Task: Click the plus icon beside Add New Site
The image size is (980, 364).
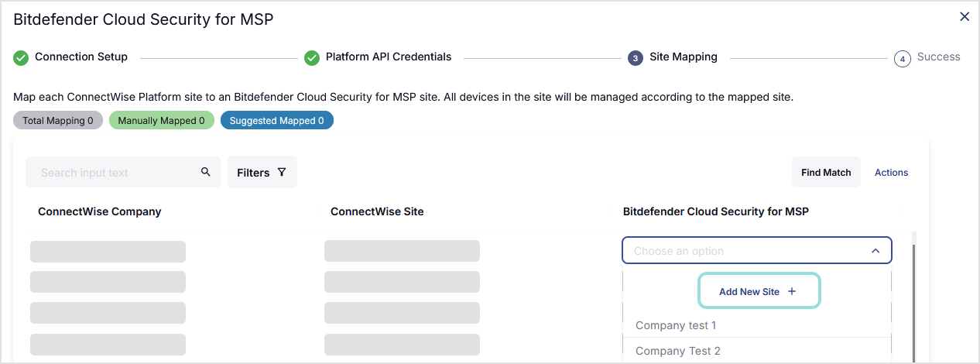Action: (x=791, y=291)
